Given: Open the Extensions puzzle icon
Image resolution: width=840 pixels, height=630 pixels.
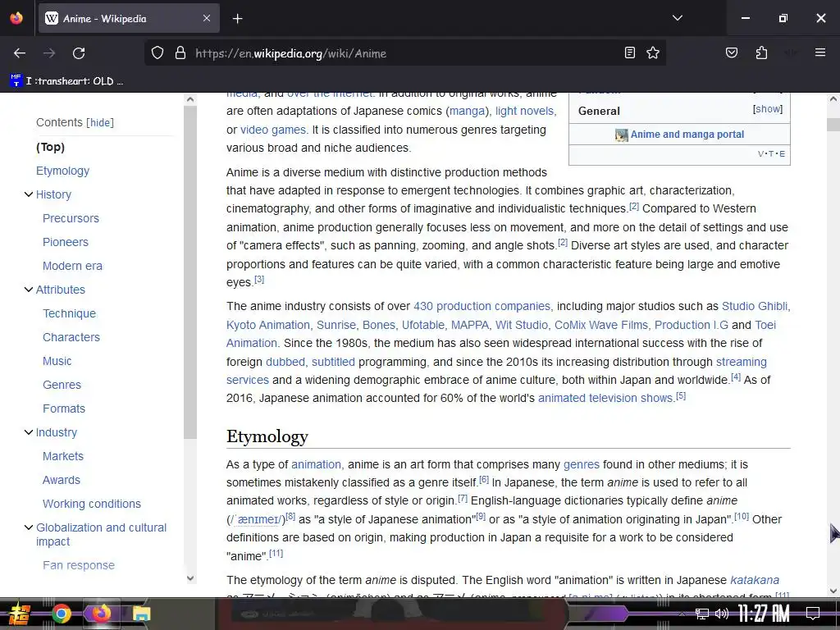Looking at the screenshot, I should (761, 53).
